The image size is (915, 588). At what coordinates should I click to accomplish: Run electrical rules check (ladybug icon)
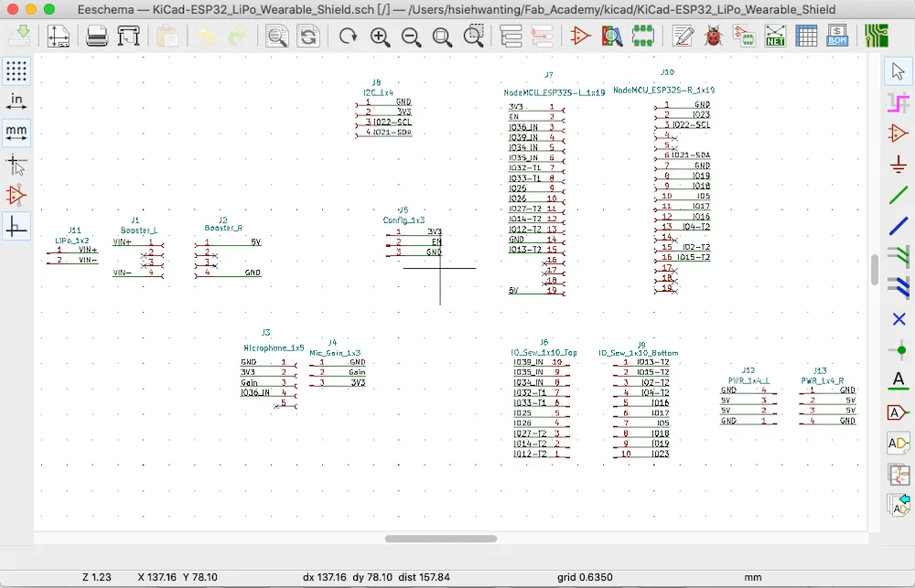(x=714, y=37)
